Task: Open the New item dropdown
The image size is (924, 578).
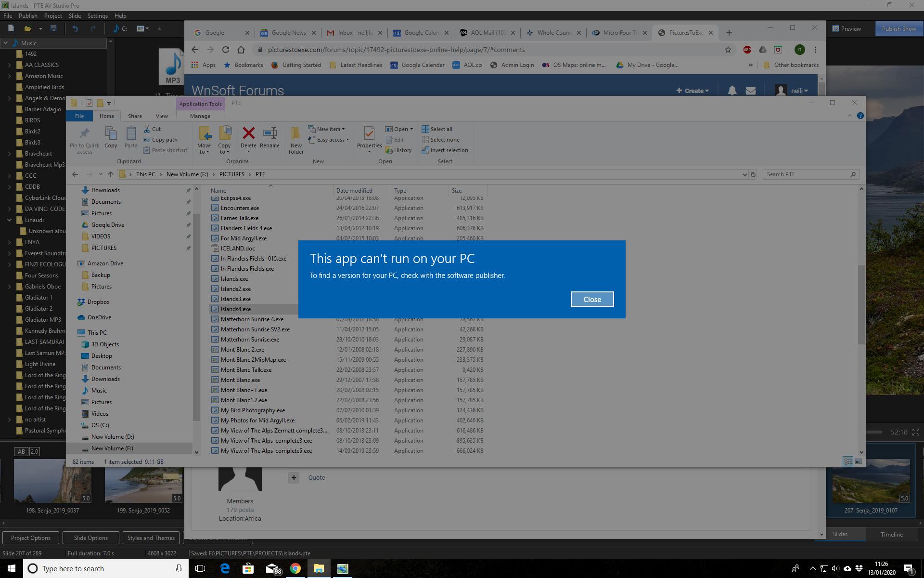Action: (x=328, y=129)
